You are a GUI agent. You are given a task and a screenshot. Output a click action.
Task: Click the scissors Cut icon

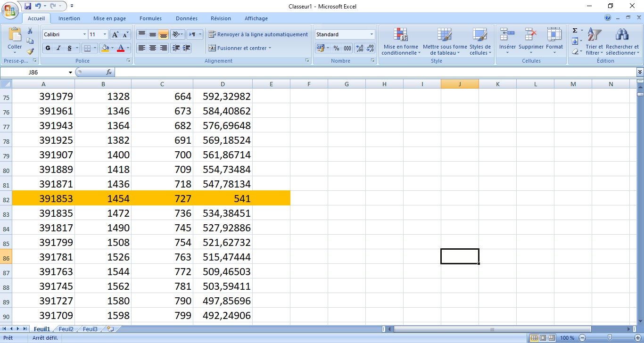[x=30, y=31]
